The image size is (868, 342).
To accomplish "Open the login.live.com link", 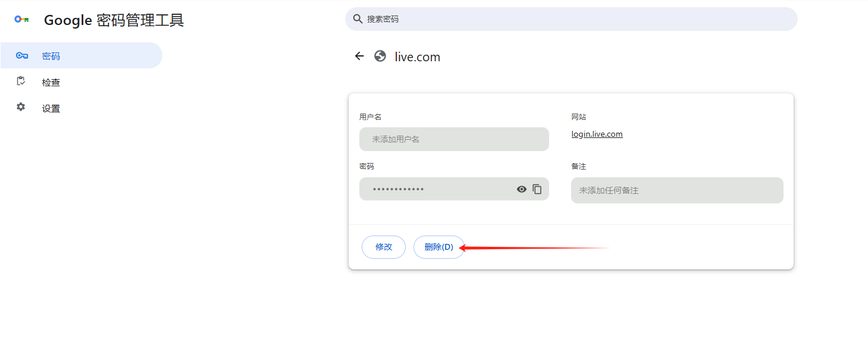I will (x=597, y=134).
